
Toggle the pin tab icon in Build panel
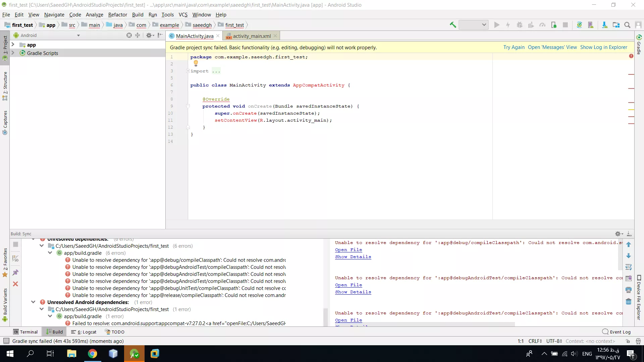pos(15,273)
